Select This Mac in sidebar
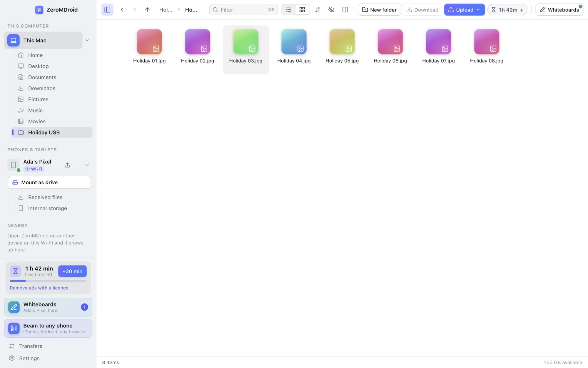 click(x=43, y=40)
